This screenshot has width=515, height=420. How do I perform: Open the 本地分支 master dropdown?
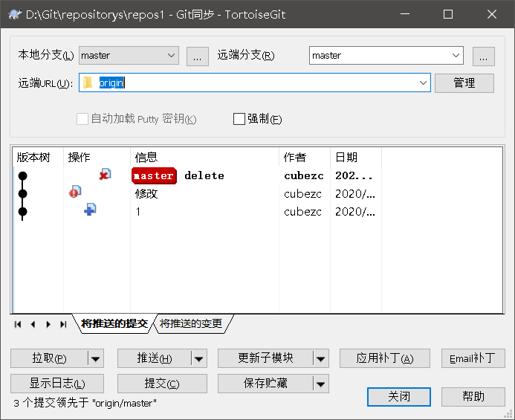click(x=129, y=56)
